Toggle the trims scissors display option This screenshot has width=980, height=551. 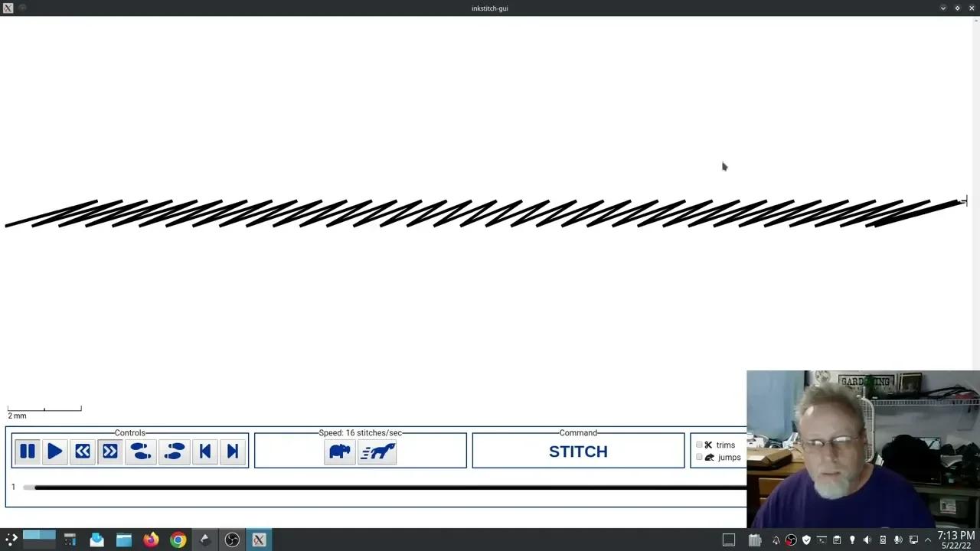708,445
